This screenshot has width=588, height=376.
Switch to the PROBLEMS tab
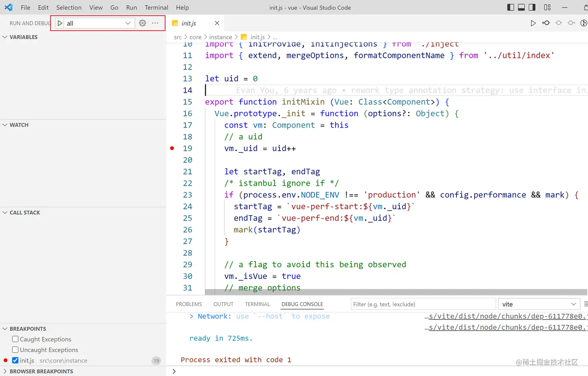tap(189, 304)
